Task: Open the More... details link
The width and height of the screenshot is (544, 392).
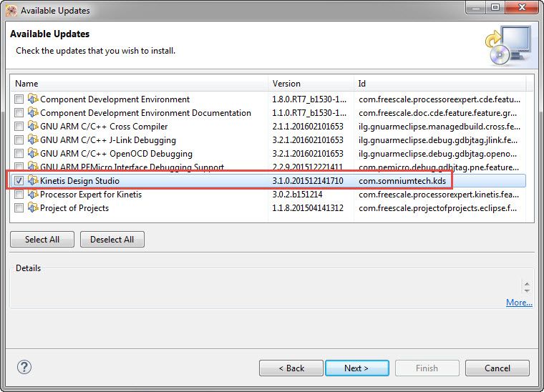Action: pos(519,303)
